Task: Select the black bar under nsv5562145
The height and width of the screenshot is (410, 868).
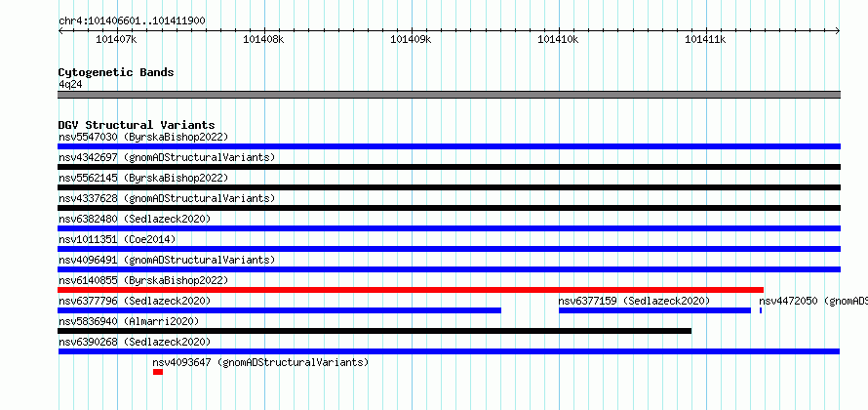Action: [449, 187]
